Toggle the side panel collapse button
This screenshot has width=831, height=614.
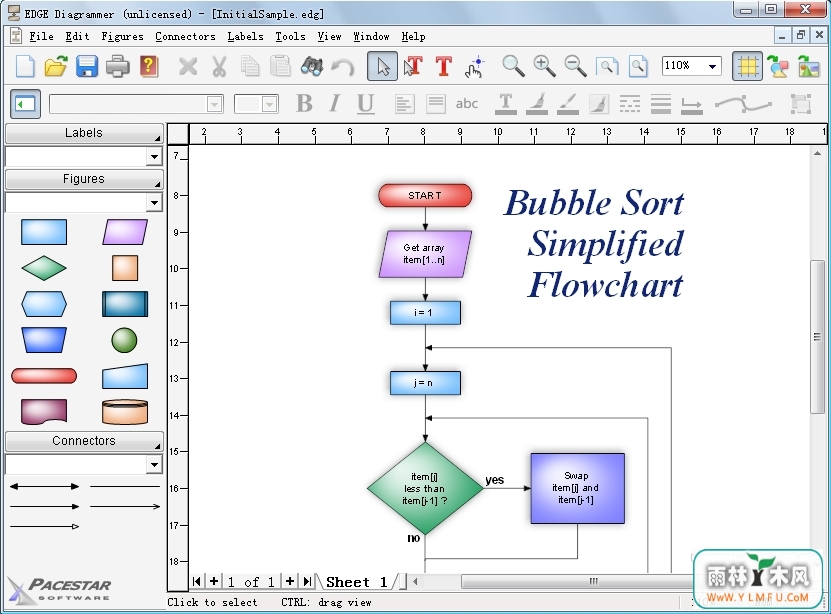25,104
